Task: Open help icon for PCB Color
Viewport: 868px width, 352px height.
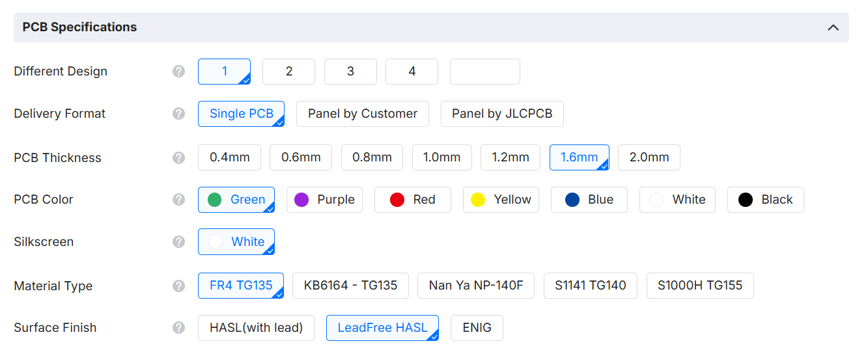Action: [x=179, y=200]
